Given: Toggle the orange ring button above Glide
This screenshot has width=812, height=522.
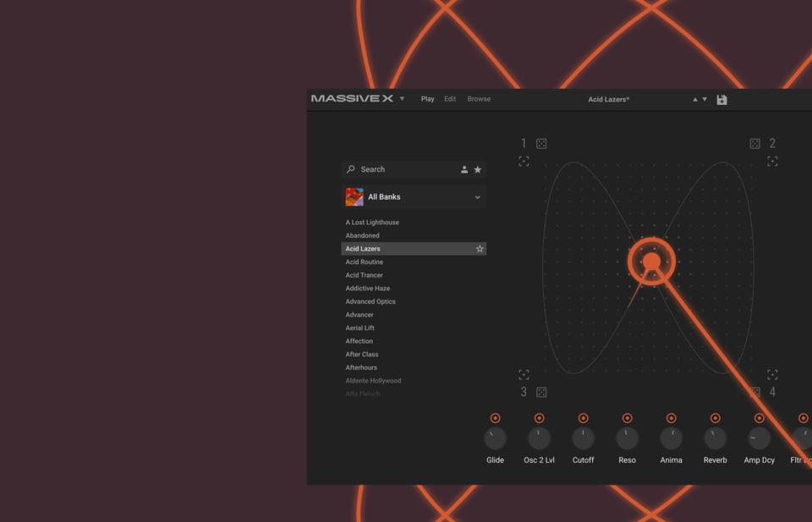Looking at the screenshot, I should click(495, 418).
